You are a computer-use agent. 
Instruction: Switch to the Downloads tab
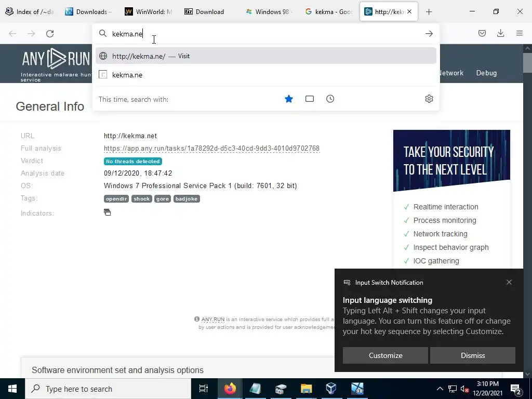point(89,11)
